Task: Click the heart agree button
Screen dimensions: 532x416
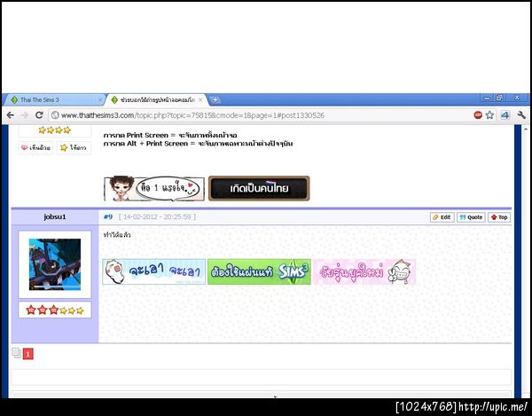Action: (35, 147)
